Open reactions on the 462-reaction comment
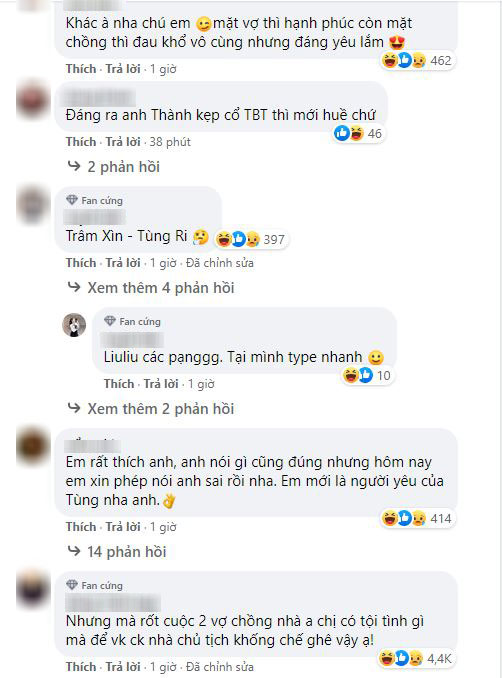The height and width of the screenshot is (678, 502). 418,61
